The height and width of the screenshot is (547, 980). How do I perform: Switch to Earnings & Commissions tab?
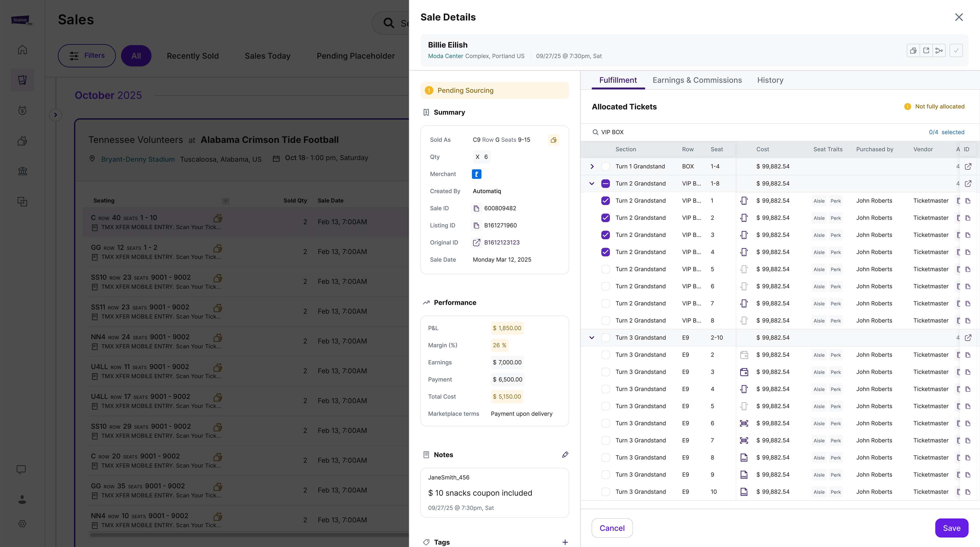[697, 80]
